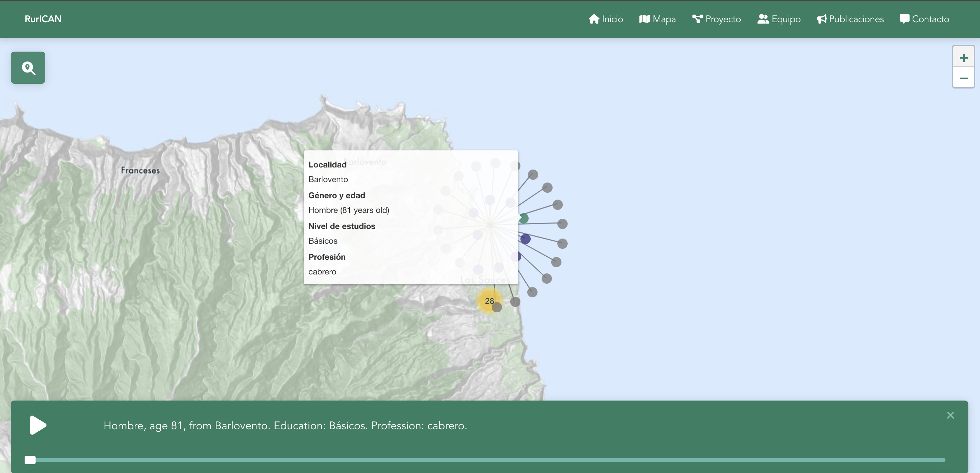Click the Franceses map label
980x473 pixels.
[141, 170]
